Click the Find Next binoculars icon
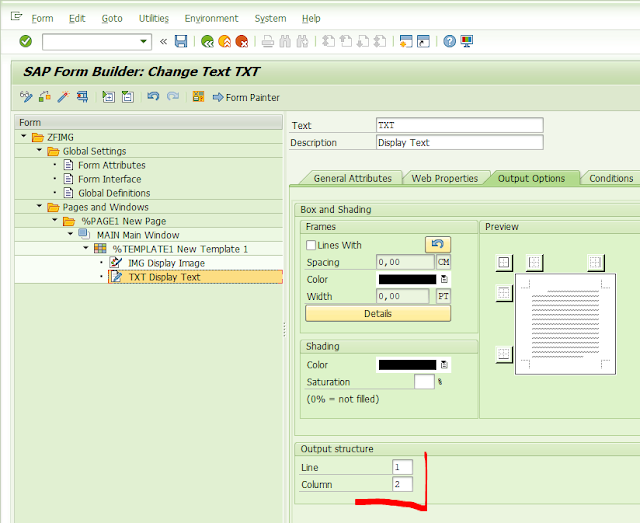This screenshot has height=523, width=640. pyautogui.click(x=302, y=41)
